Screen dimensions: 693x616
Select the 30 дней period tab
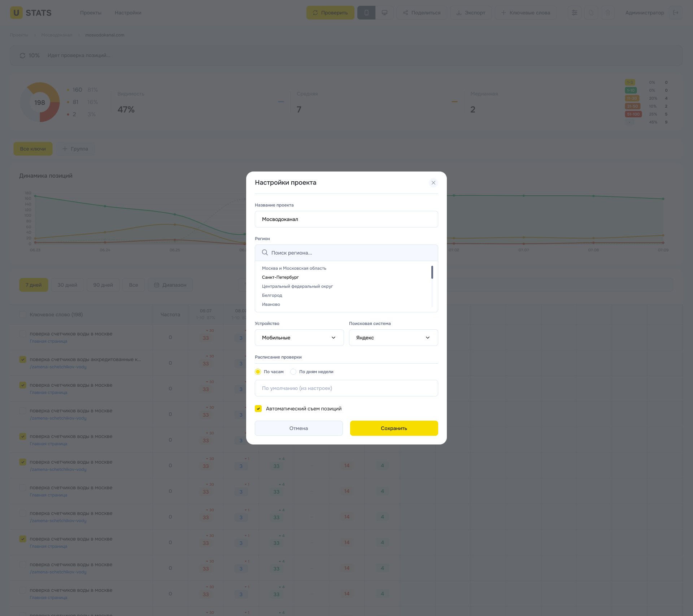click(67, 285)
